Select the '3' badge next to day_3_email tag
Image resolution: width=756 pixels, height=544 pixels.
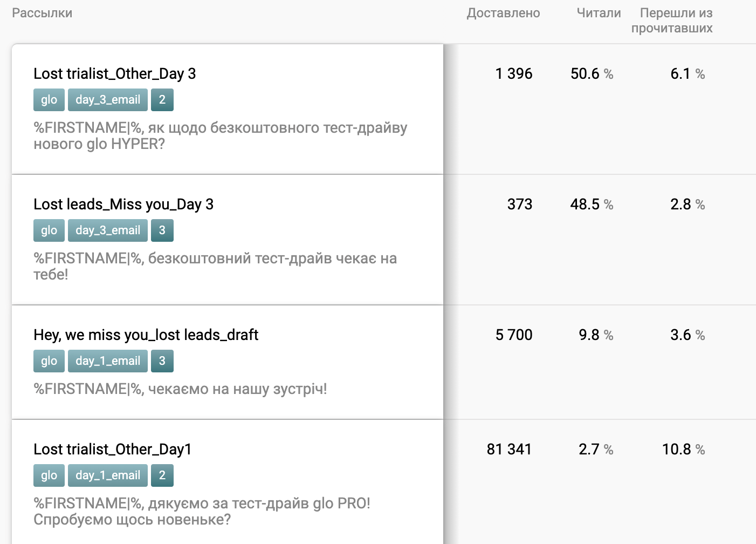click(162, 230)
